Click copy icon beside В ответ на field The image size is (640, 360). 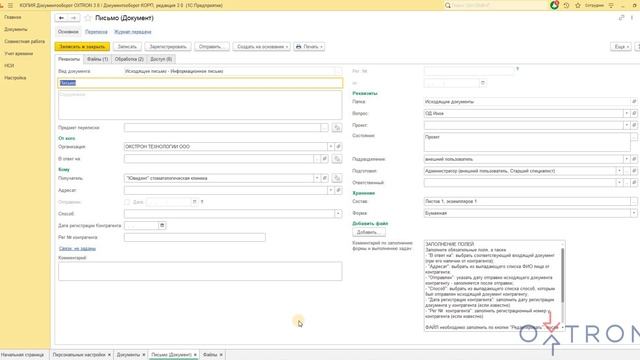(x=337, y=159)
